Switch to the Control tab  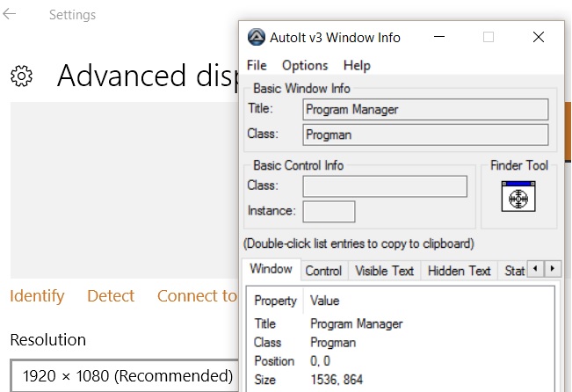(323, 271)
